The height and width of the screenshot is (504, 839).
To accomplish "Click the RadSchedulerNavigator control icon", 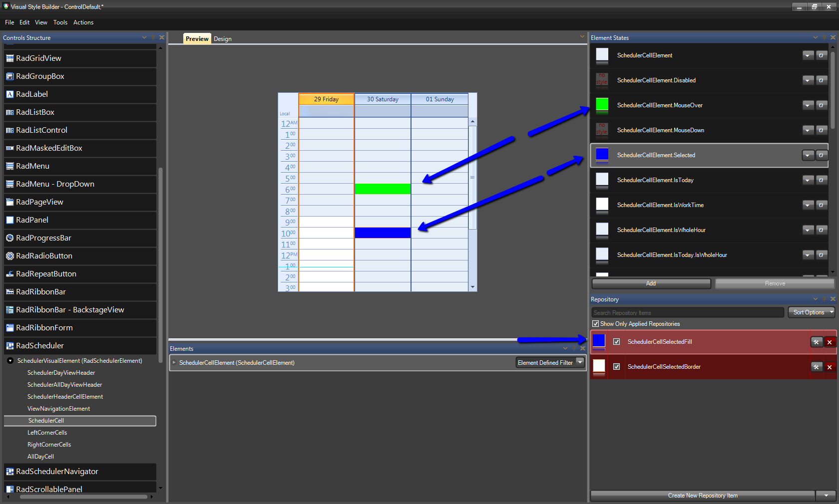I will [9, 472].
